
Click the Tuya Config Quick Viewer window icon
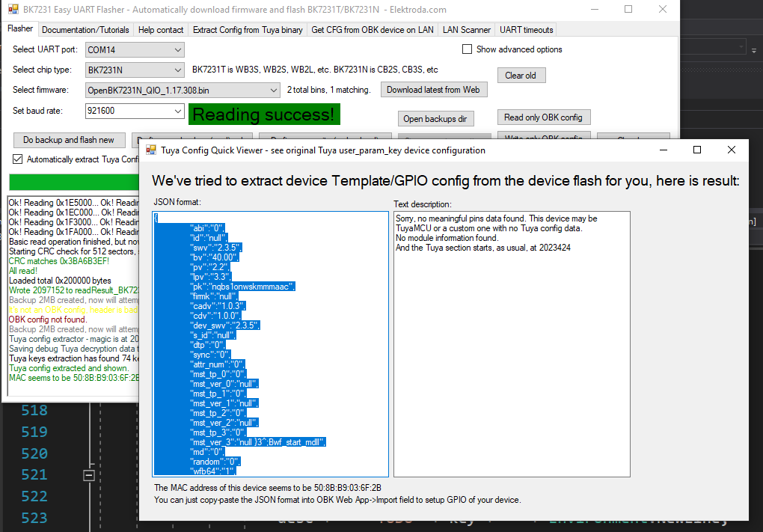[x=151, y=150]
